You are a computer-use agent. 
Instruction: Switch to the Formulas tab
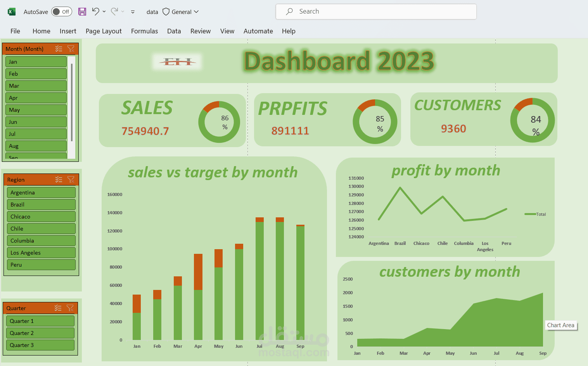pyautogui.click(x=144, y=31)
